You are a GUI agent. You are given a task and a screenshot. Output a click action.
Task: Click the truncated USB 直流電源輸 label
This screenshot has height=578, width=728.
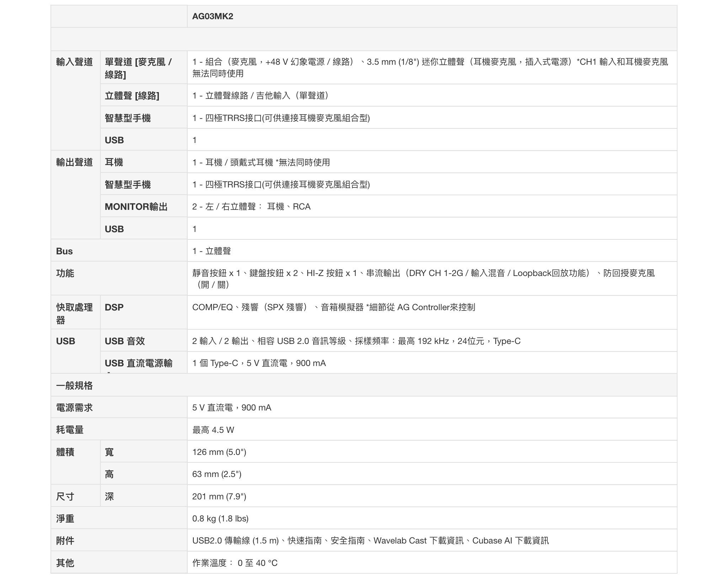pyautogui.click(x=139, y=363)
